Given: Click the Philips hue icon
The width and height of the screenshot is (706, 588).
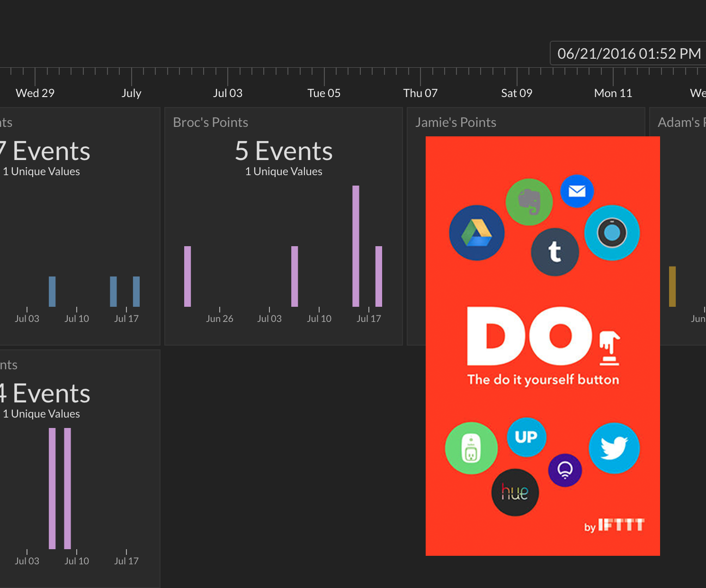Looking at the screenshot, I should (x=515, y=492).
